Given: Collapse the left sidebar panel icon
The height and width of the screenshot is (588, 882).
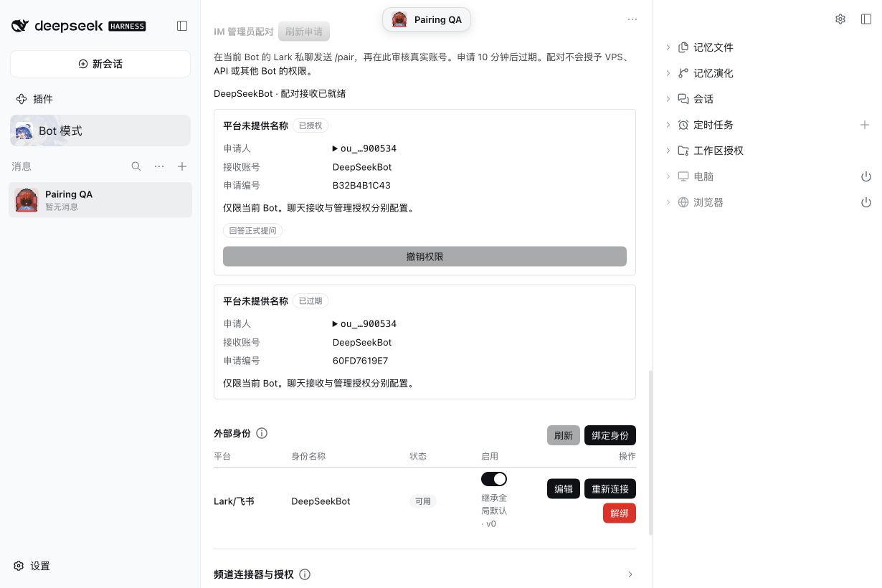Looking at the screenshot, I should point(182,26).
